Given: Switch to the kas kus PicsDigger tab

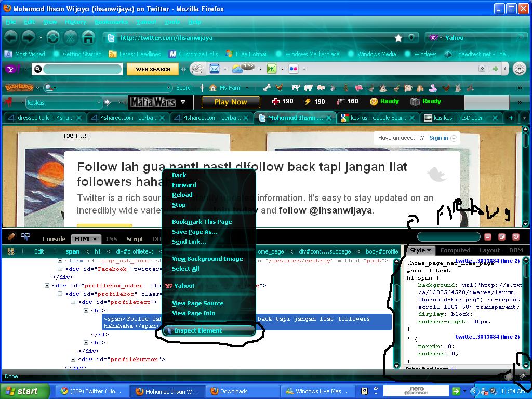Looking at the screenshot, I should point(461,118).
